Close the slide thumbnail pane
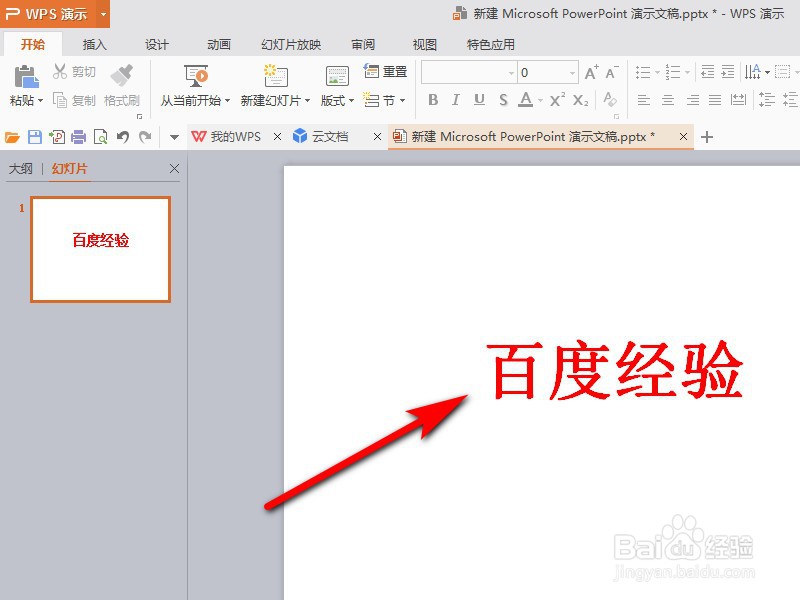 (174, 168)
